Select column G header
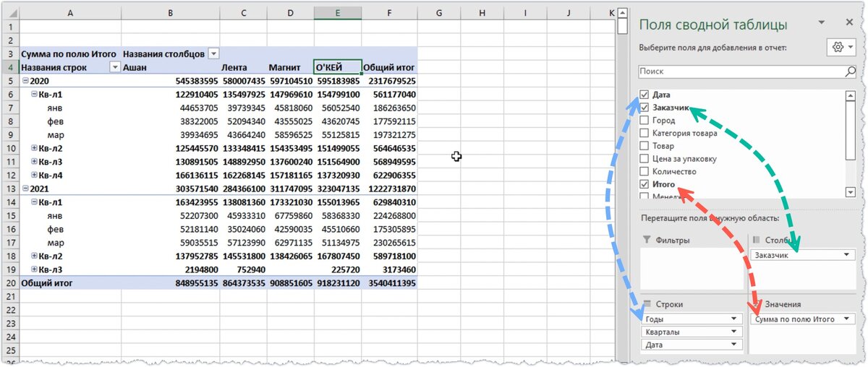Viewport: 868px width, 367px height. click(439, 13)
